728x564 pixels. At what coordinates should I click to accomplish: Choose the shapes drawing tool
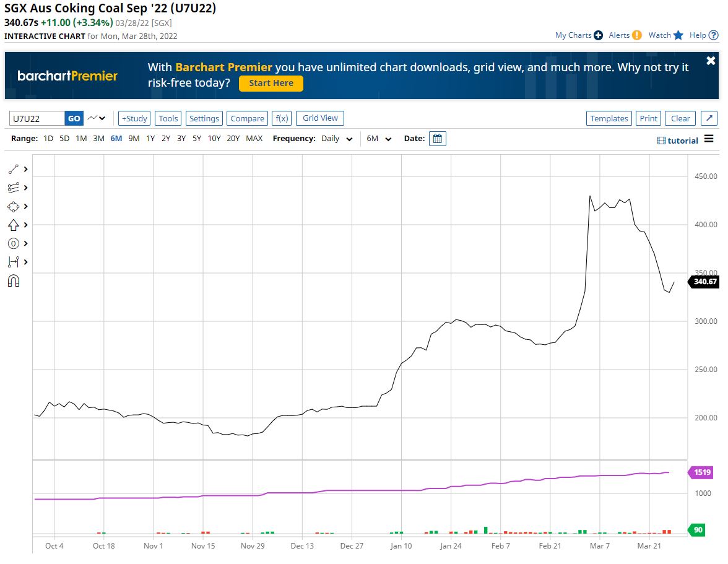pos(14,206)
